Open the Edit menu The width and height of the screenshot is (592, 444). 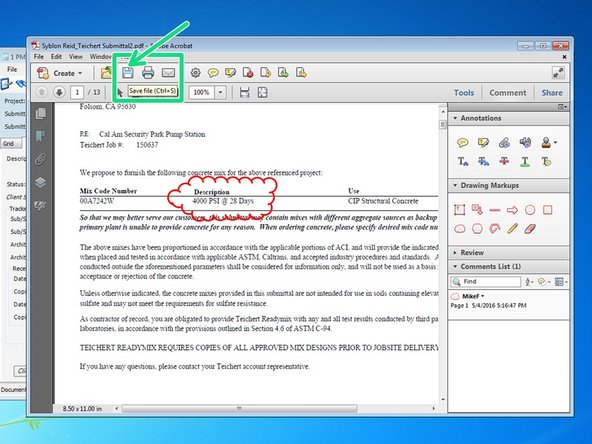56,57
